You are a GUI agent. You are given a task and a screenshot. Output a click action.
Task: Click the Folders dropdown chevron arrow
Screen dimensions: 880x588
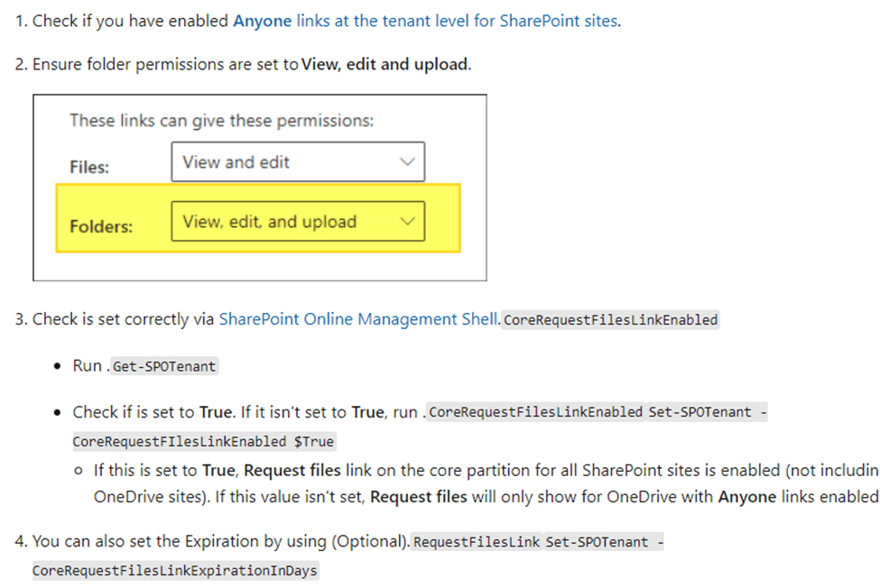407,222
